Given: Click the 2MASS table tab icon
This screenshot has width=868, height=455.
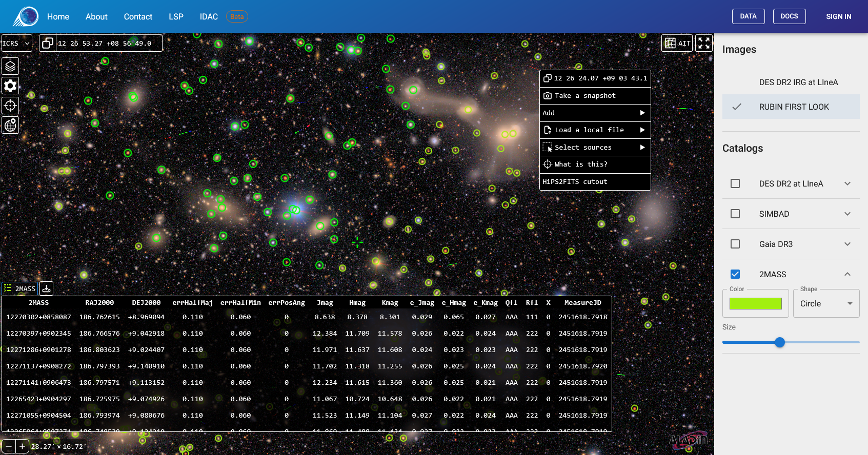Looking at the screenshot, I should point(8,288).
